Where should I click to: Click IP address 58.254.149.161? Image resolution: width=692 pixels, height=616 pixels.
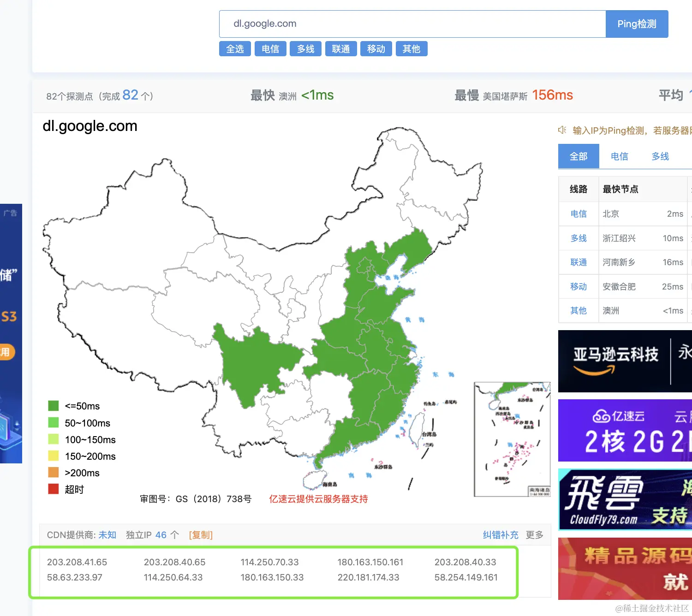click(466, 577)
